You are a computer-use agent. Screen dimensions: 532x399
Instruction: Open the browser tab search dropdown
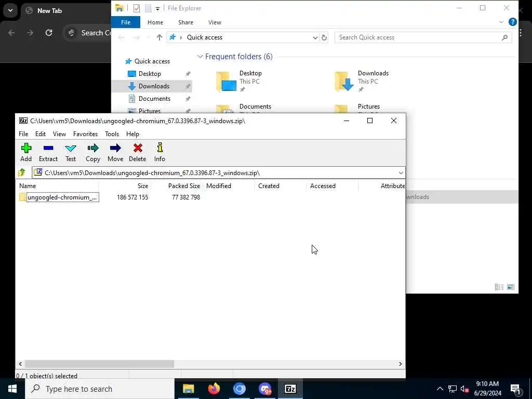(x=10, y=10)
